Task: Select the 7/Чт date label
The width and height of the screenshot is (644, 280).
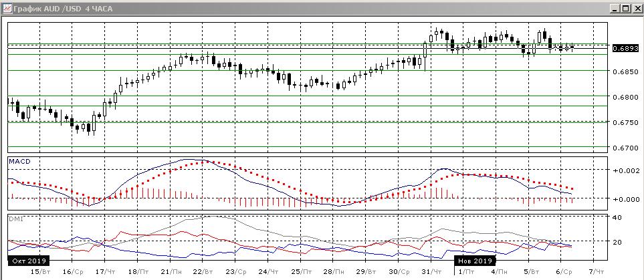Action: coord(597,272)
